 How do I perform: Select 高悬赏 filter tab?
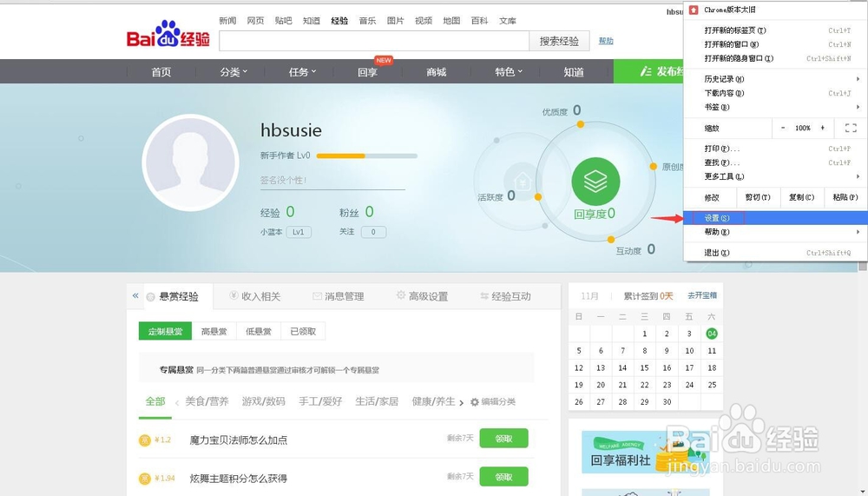click(214, 332)
